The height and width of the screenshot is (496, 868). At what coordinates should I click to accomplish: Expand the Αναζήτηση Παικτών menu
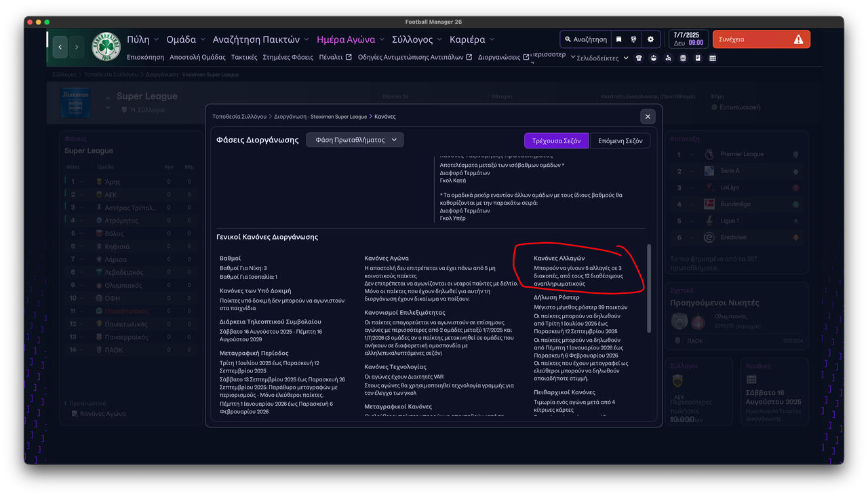pos(261,39)
